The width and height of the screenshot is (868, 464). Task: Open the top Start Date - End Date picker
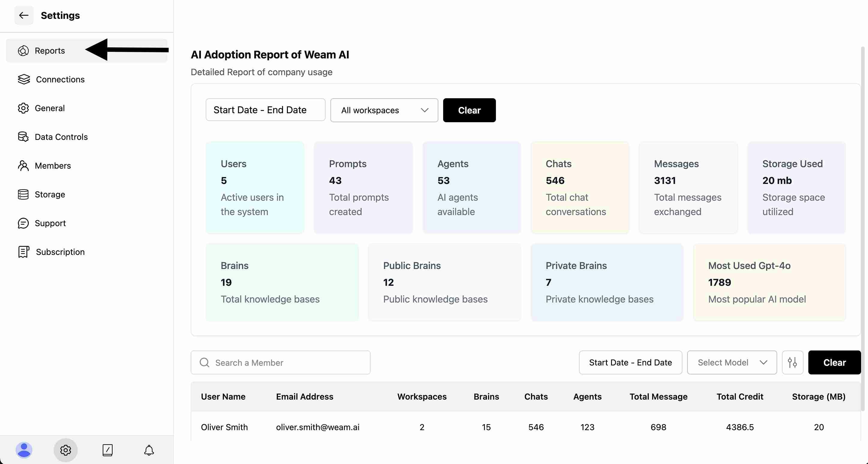tap(265, 110)
